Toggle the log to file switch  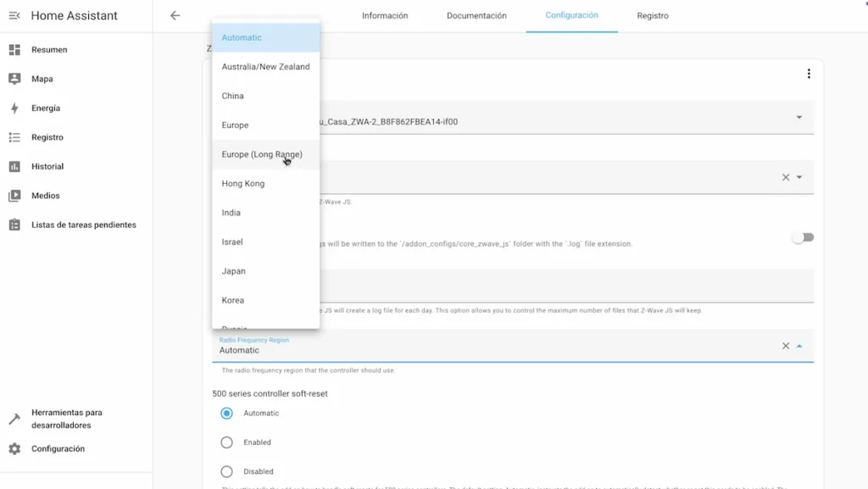[x=803, y=237]
